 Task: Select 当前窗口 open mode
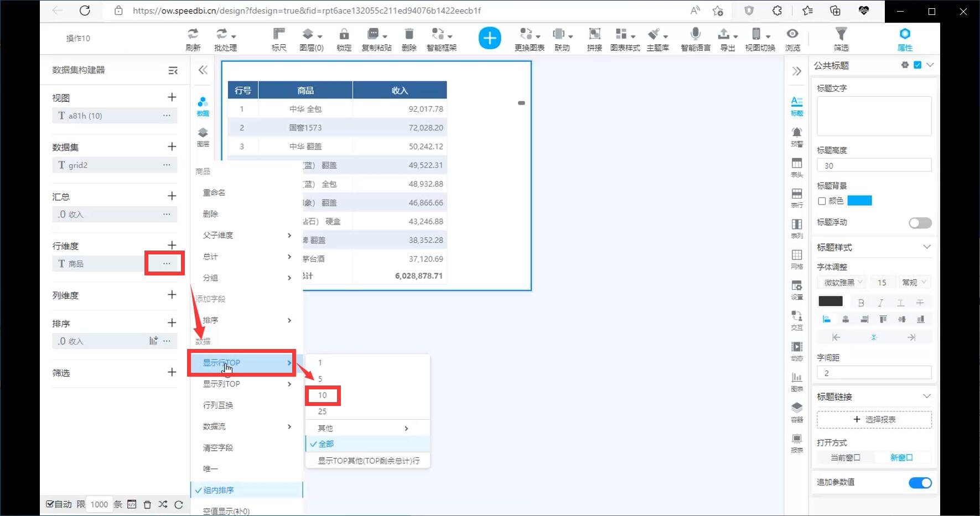coord(845,458)
